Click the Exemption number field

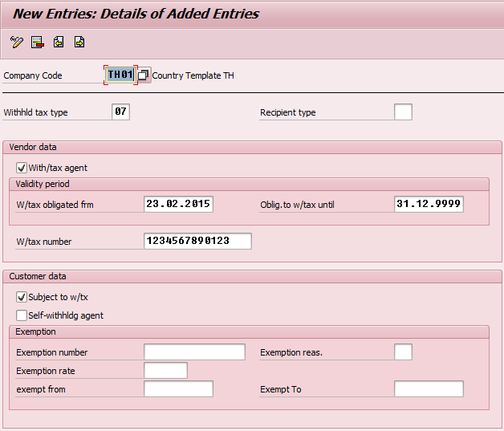click(194, 352)
